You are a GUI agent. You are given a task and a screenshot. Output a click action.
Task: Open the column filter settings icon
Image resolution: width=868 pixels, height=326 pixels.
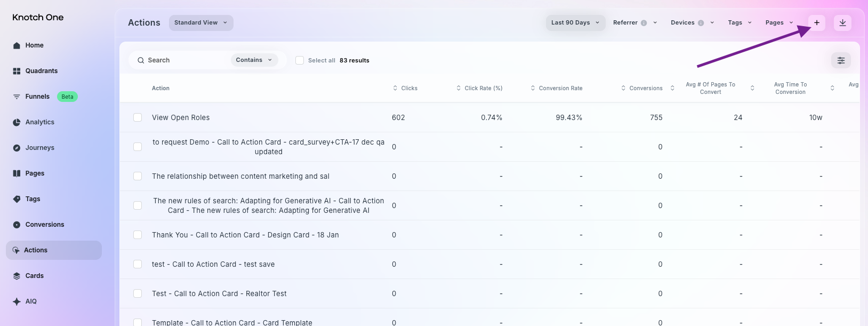pyautogui.click(x=841, y=60)
